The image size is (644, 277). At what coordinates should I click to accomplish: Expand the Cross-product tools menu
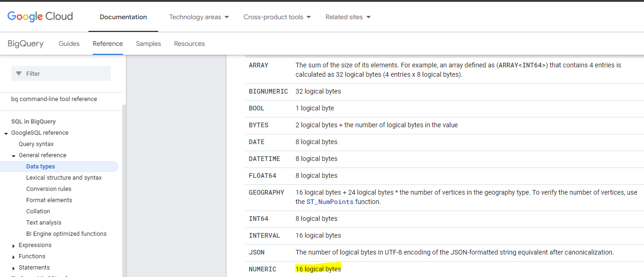277,17
